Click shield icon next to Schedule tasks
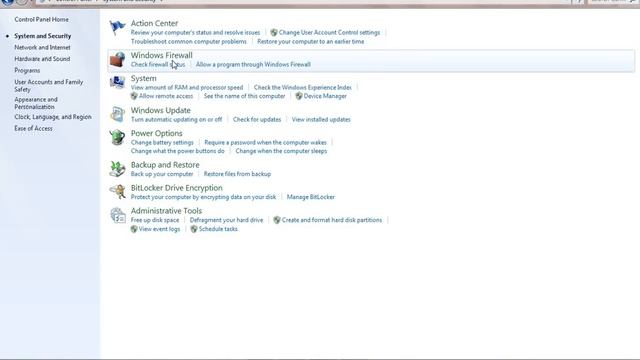Screen dimensions: 640x360 pos(194,229)
